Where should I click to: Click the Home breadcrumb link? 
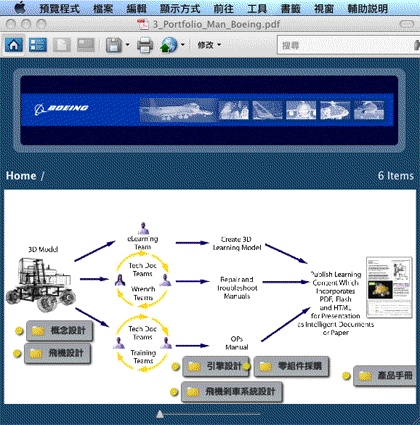21,176
